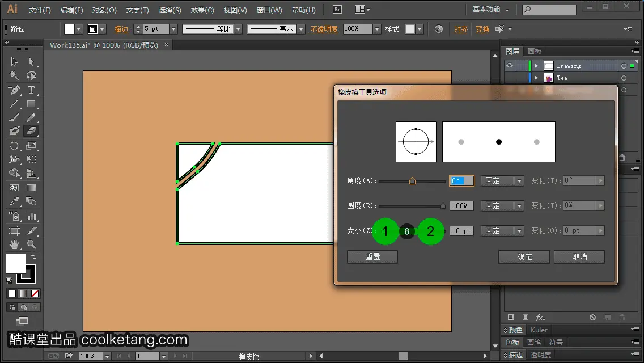Set the Gradient fill mode button

[23, 294]
